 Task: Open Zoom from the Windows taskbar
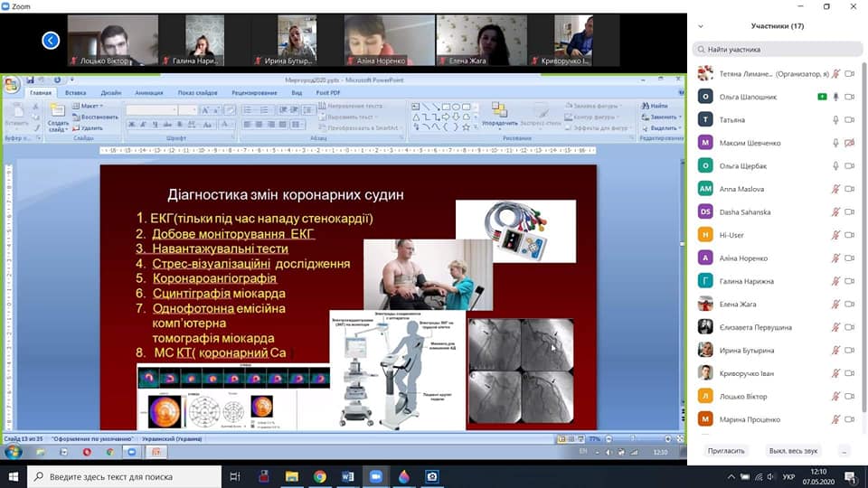pyautogui.click(x=375, y=476)
